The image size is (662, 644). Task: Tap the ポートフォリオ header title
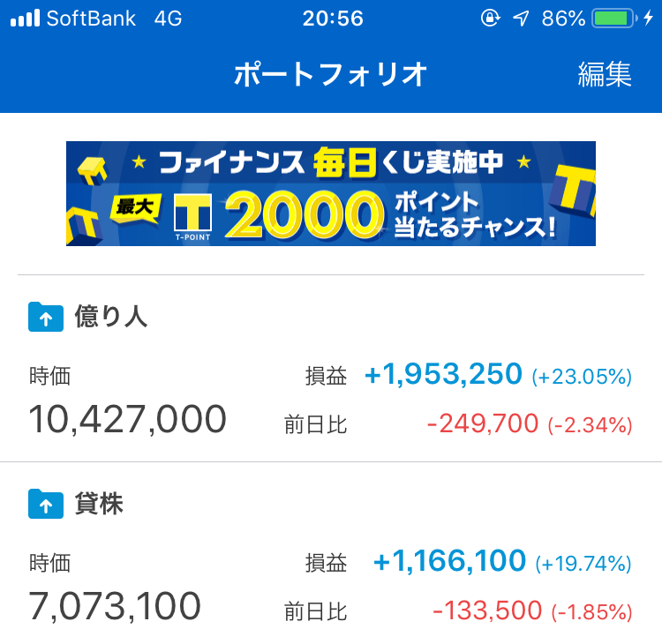(x=331, y=74)
